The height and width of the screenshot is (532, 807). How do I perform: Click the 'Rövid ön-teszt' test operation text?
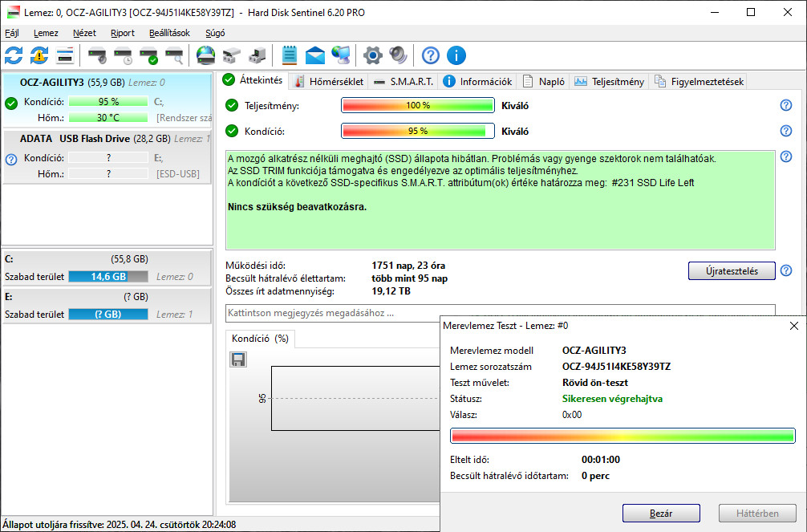point(595,383)
